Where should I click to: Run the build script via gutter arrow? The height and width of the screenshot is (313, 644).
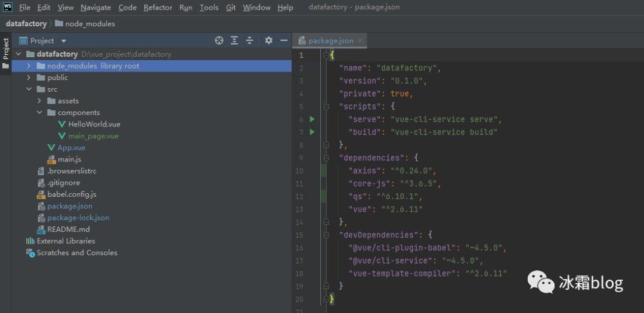click(312, 132)
